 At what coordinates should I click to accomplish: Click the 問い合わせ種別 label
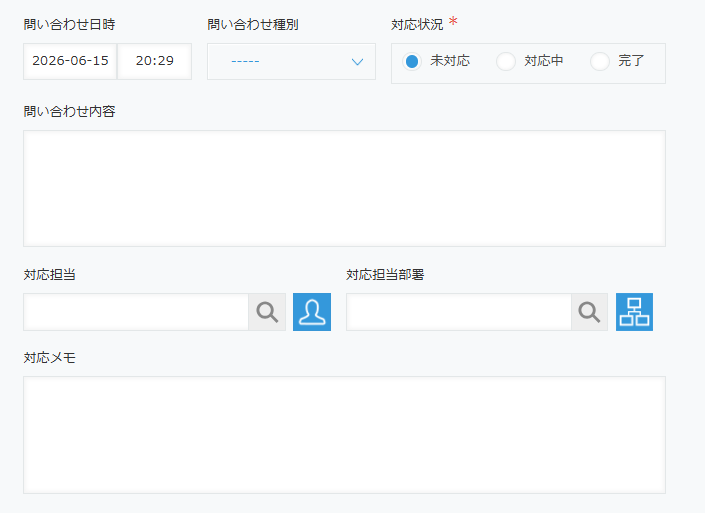[253, 24]
